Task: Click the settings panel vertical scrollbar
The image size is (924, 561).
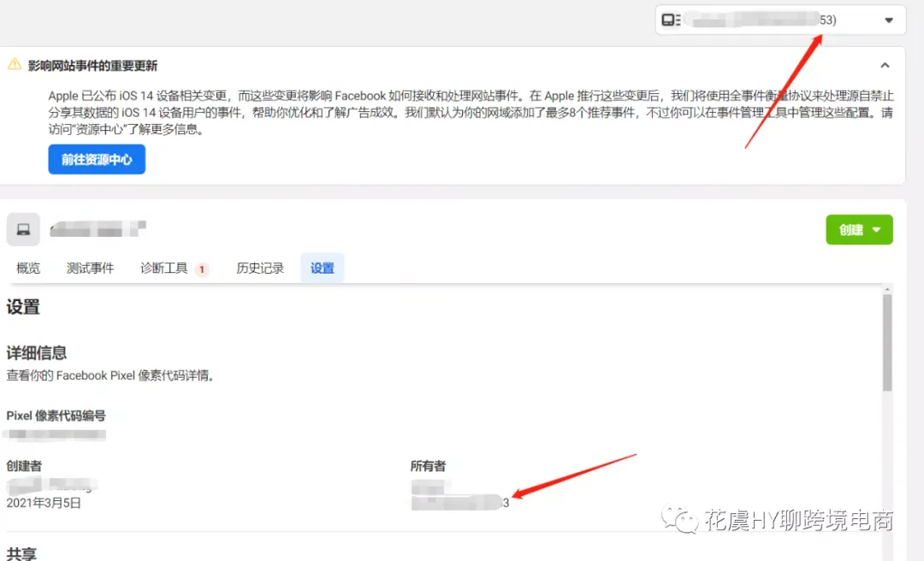Action: point(887,342)
